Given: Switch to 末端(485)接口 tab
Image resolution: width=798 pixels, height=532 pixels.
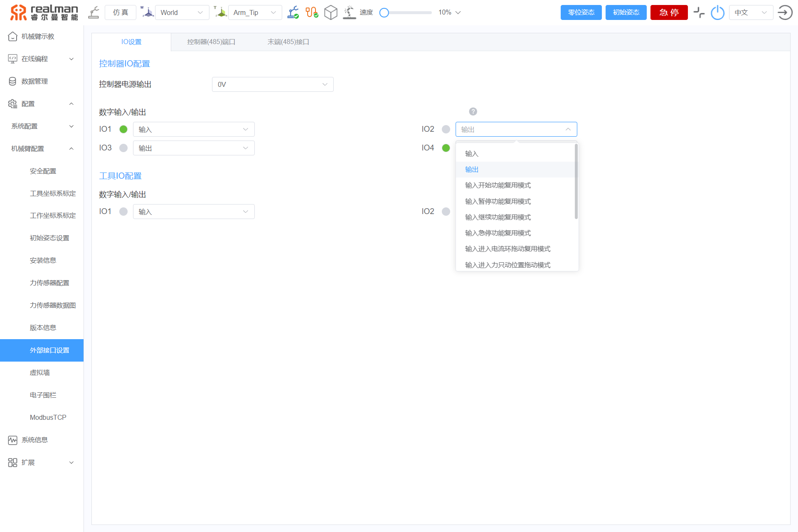Looking at the screenshot, I should 288,42.
